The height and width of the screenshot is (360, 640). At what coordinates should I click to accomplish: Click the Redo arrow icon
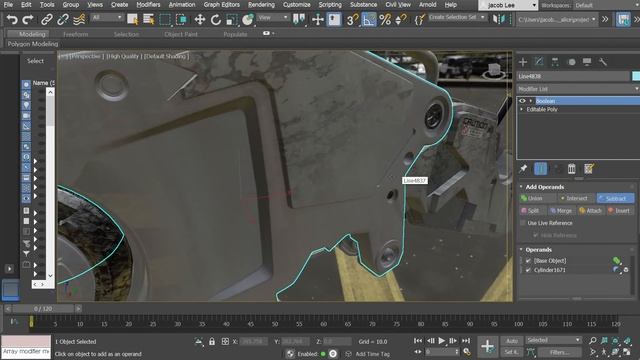click(x=28, y=19)
